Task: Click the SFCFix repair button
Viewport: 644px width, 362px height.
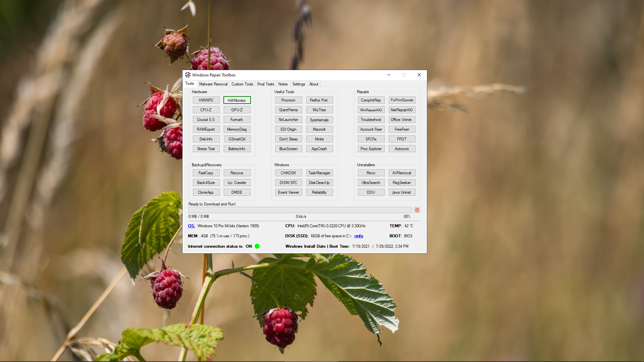Action: (x=371, y=139)
